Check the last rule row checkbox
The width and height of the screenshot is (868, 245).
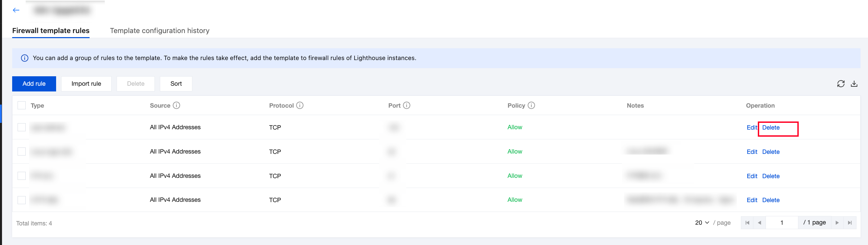(x=22, y=200)
